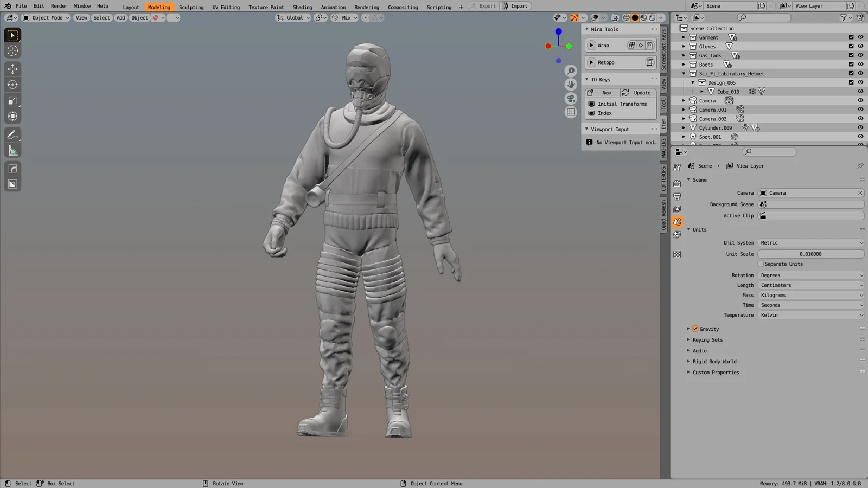
Task: Select the Cursor tool
Action: coord(12,51)
